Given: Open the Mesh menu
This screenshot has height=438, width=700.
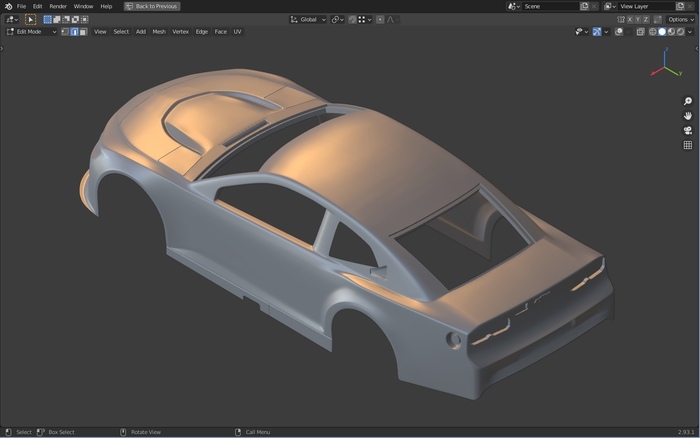Looking at the screenshot, I should click(159, 32).
